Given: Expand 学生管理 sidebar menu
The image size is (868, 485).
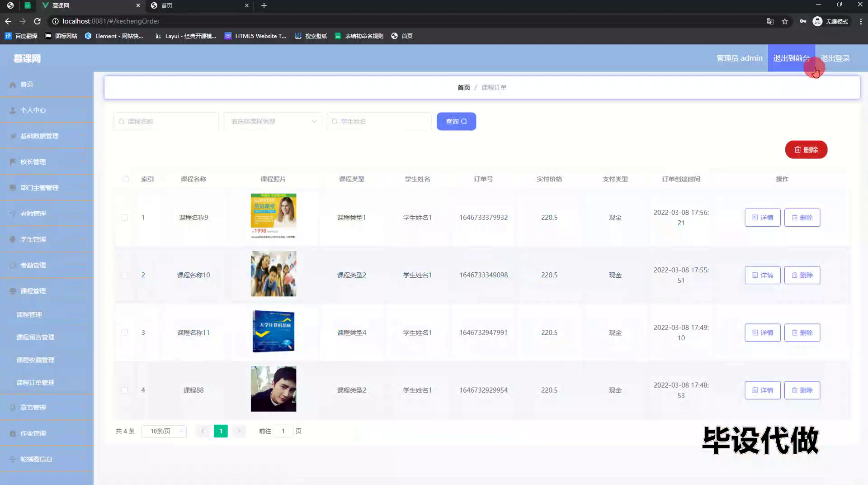Looking at the screenshot, I should click(x=47, y=239).
